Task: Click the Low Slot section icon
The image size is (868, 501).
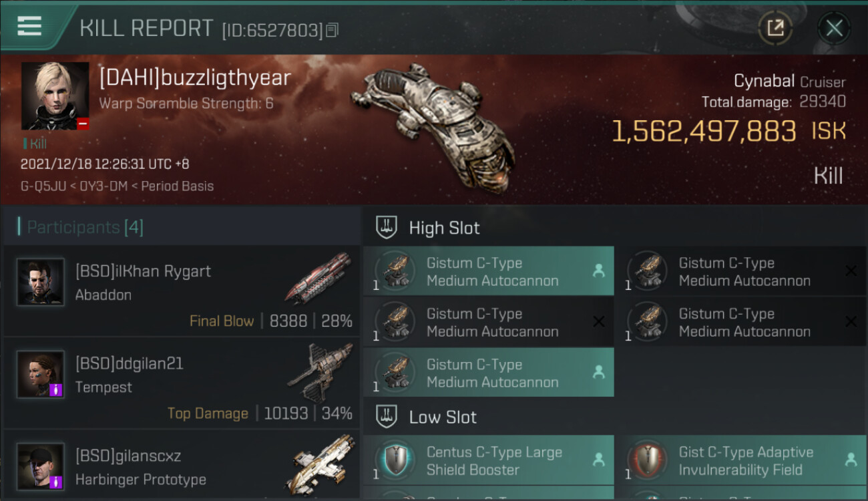Action: pos(387,417)
